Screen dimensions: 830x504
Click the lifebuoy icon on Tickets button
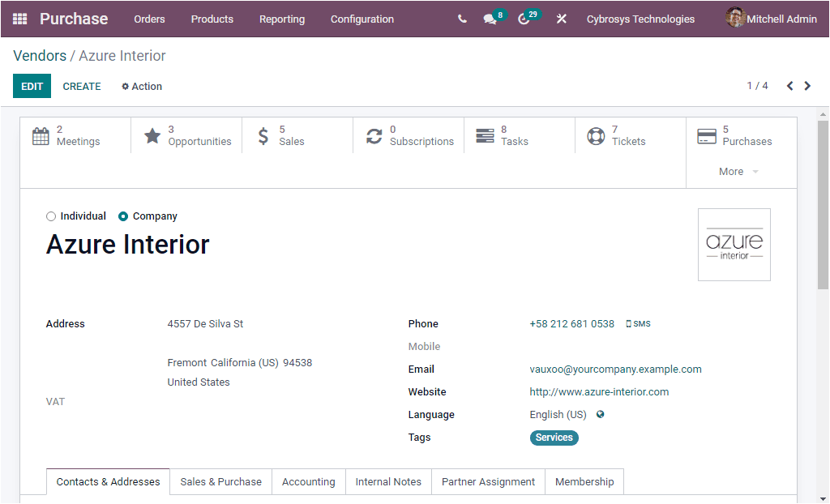[597, 136]
